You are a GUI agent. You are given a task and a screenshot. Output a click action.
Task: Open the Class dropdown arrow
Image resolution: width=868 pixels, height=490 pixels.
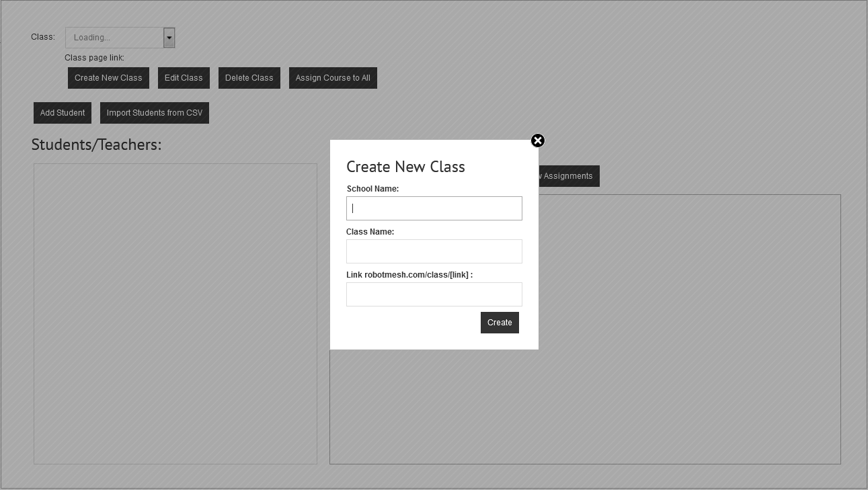169,38
